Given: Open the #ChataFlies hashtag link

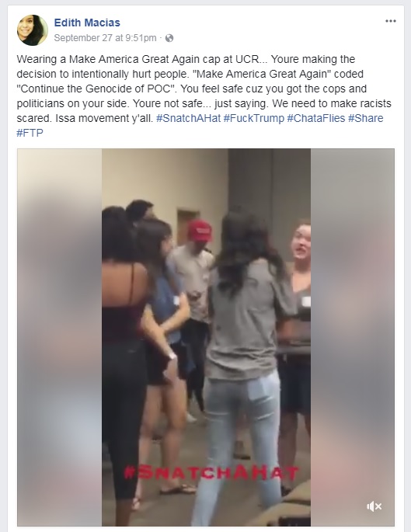Looking at the screenshot, I should click(316, 118).
